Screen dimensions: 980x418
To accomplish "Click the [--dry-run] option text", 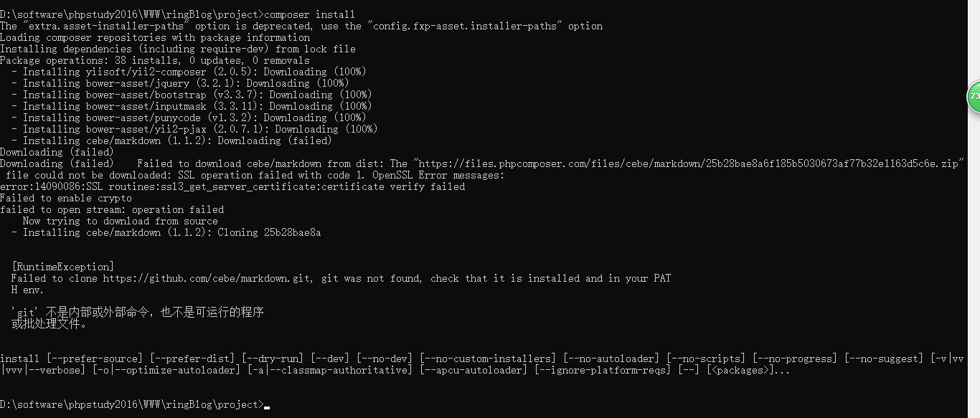I will click(273, 358).
